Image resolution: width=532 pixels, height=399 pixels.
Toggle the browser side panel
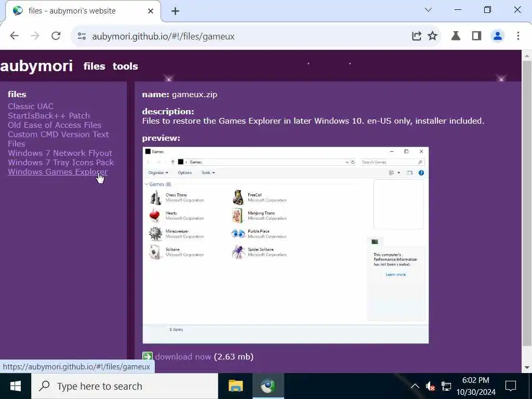point(477,36)
